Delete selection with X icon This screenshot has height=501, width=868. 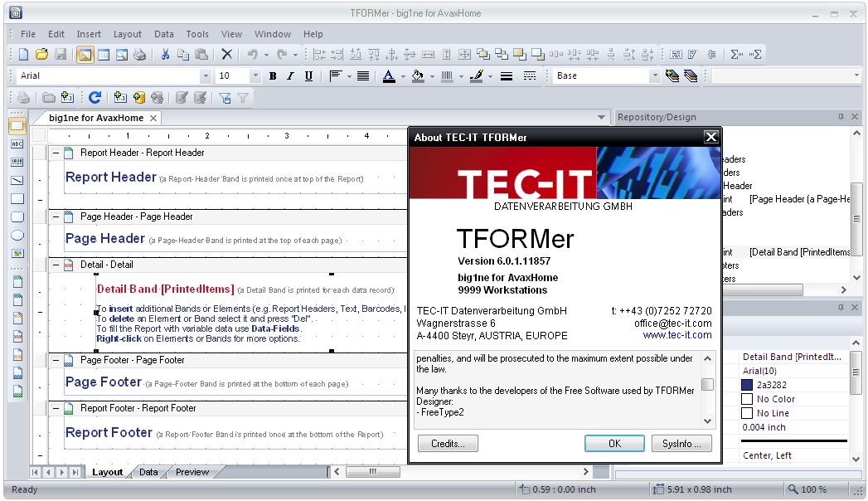point(226,54)
